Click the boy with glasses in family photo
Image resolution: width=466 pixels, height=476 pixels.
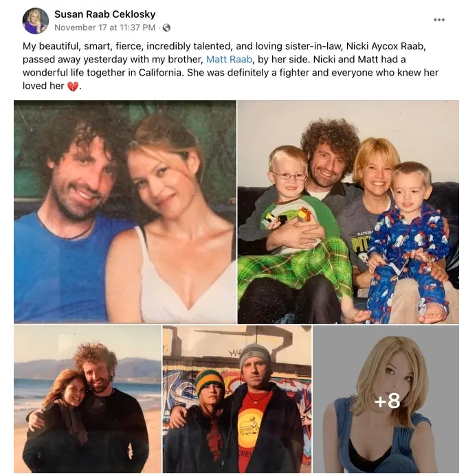(288, 175)
